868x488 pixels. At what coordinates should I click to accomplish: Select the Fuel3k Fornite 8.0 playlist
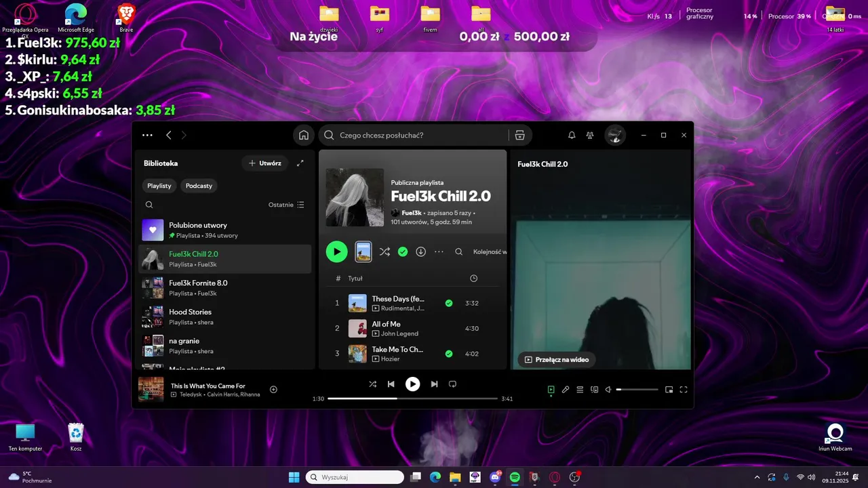225,288
